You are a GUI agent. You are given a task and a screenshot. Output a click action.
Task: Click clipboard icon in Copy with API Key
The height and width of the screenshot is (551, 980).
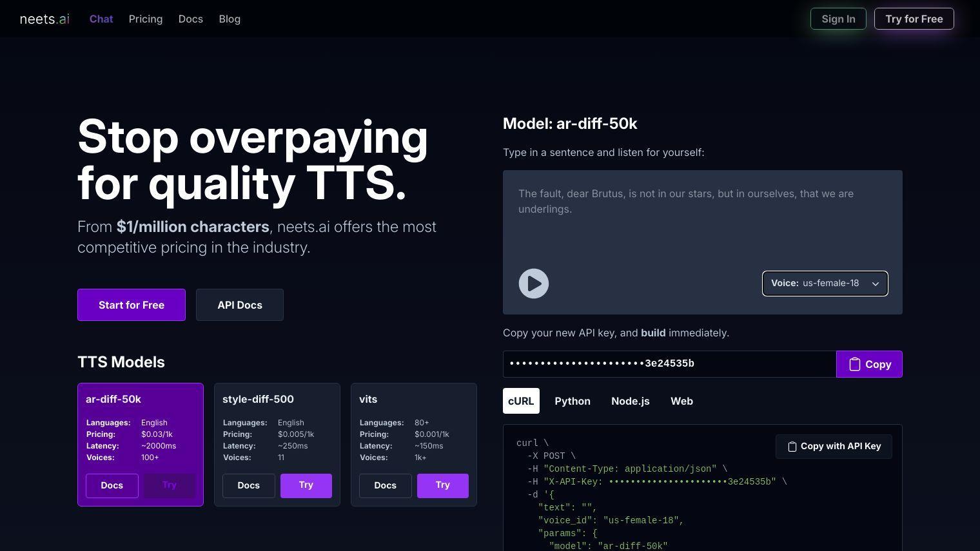click(x=792, y=447)
